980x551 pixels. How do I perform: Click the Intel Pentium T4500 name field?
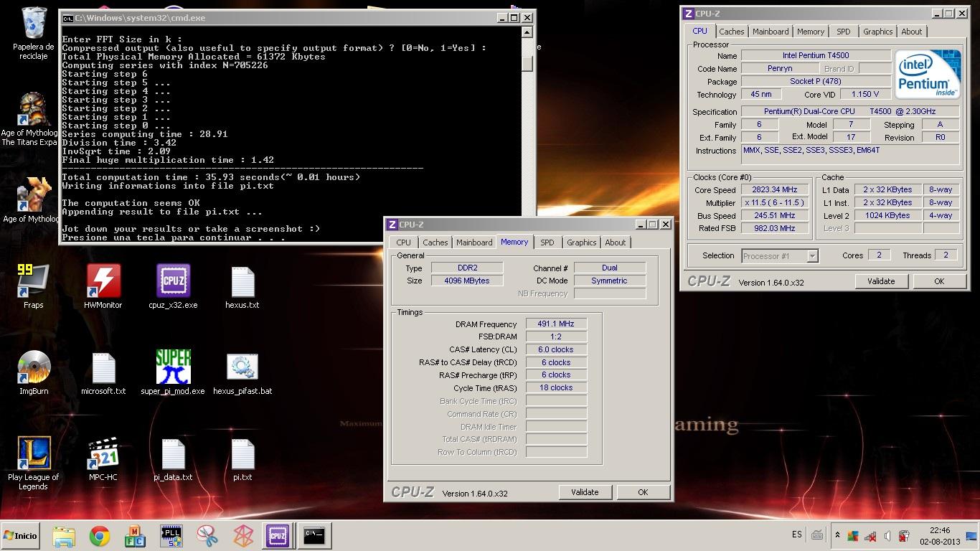point(816,56)
